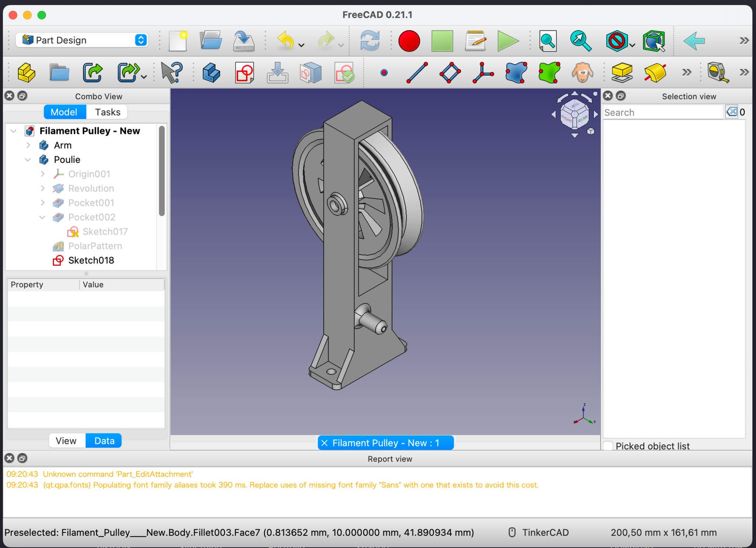Switch to the Tasks tab
The image size is (756, 548).
[x=107, y=112]
